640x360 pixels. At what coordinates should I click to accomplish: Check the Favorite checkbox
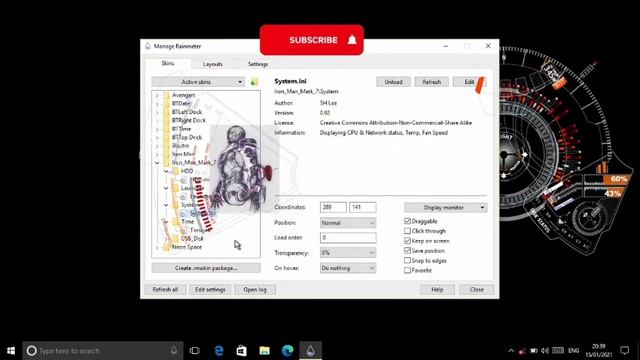(407, 270)
